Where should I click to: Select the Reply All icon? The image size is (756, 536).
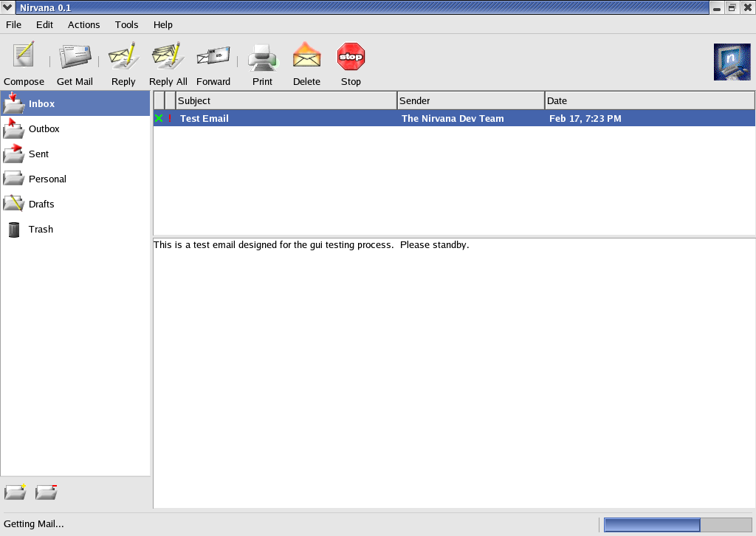pos(168,56)
